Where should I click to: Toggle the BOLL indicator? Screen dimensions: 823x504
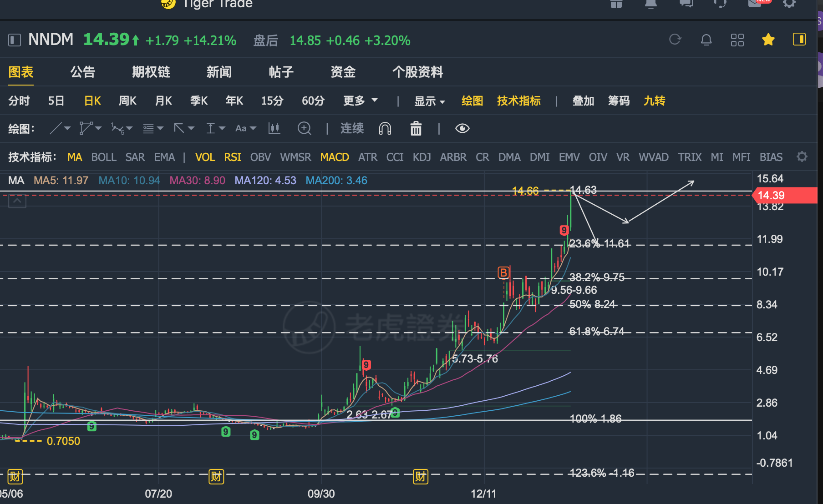[x=104, y=157]
